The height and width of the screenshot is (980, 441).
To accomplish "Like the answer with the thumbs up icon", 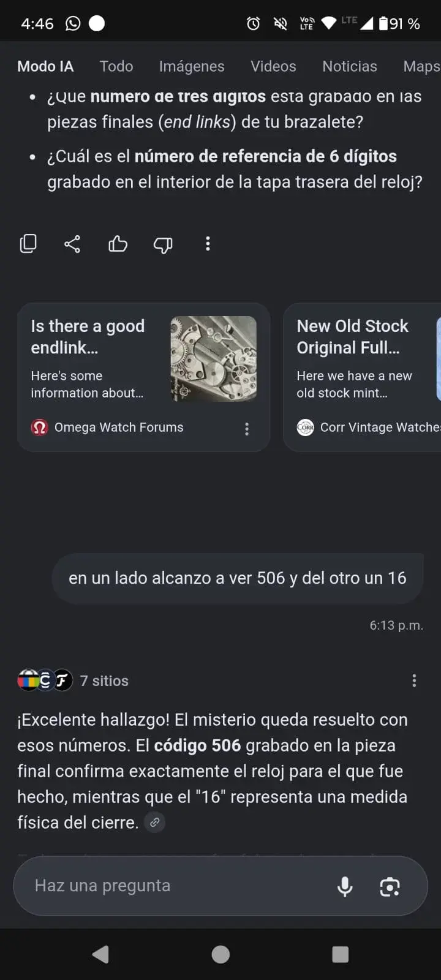I will pyautogui.click(x=118, y=244).
